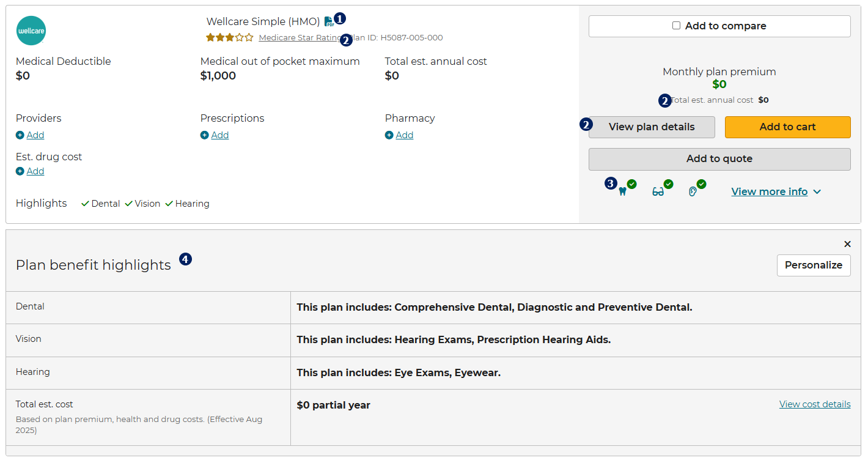This screenshot has width=868, height=463.
Task: Click the Personalize button
Action: coord(813,265)
